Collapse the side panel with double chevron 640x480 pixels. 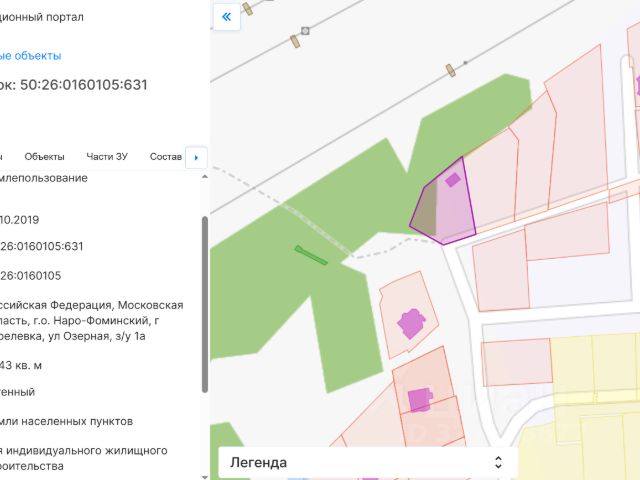point(227,17)
